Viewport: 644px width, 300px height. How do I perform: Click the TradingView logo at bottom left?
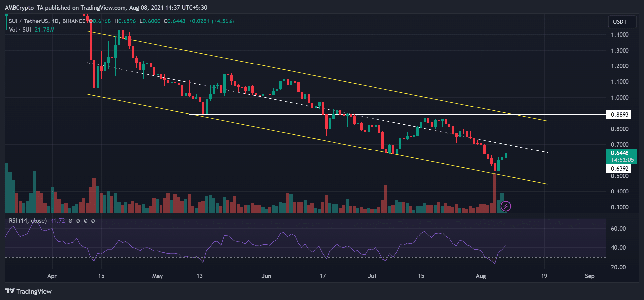point(28,291)
